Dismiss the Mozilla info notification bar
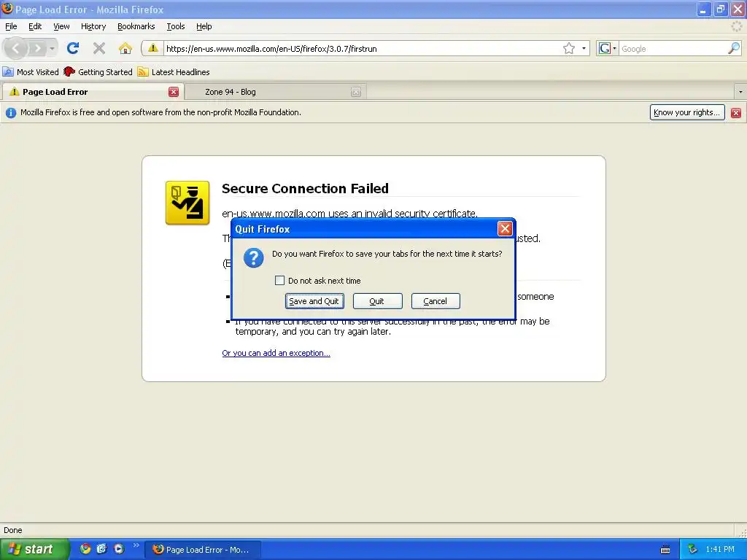This screenshot has height=560, width=747. 736,113
